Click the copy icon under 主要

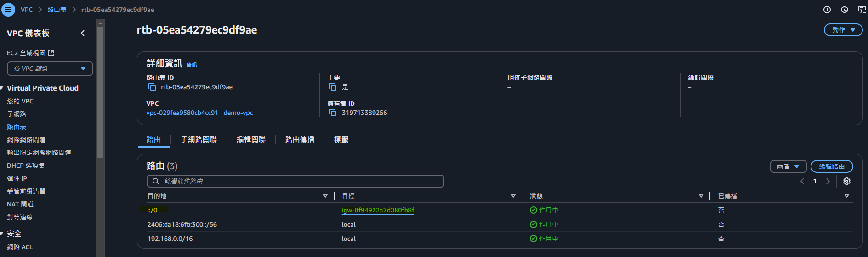pyautogui.click(x=333, y=87)
